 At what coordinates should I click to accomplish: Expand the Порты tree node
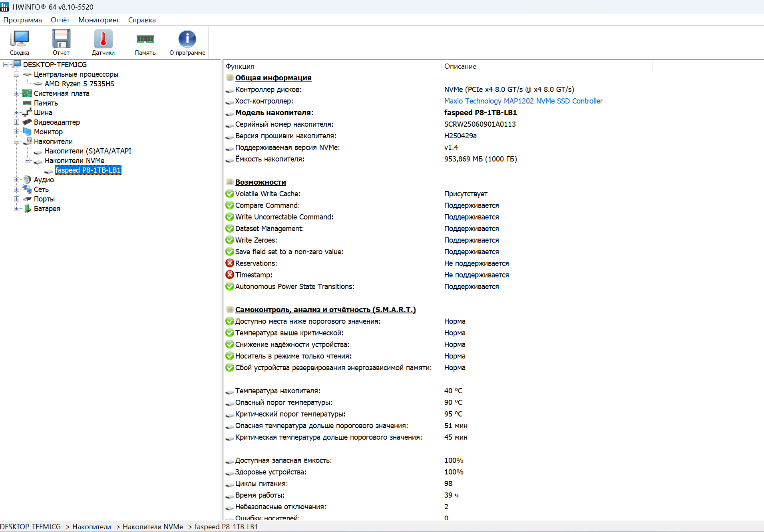tap(16, 199)
